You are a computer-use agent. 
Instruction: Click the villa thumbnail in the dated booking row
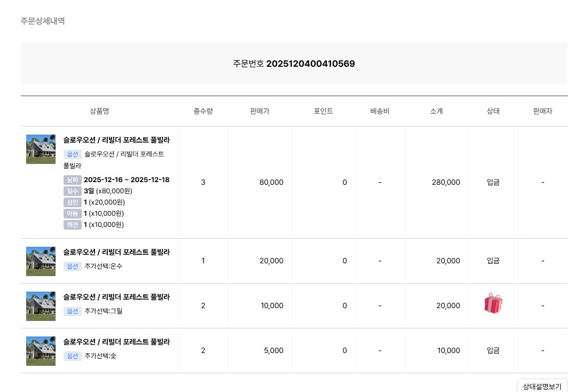pyautogui.click(x=41, y=149)
